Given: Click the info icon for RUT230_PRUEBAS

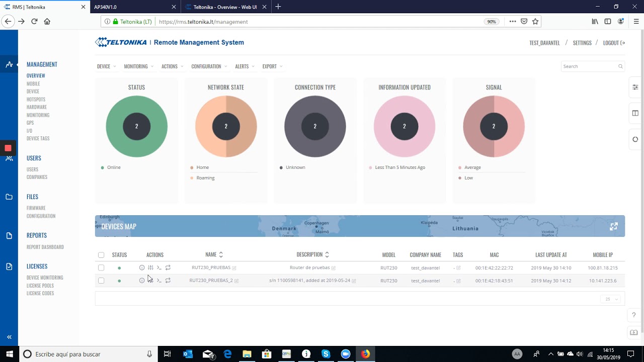Looking at the screenshot, I should pyautogui.click(x=142, y=268).
